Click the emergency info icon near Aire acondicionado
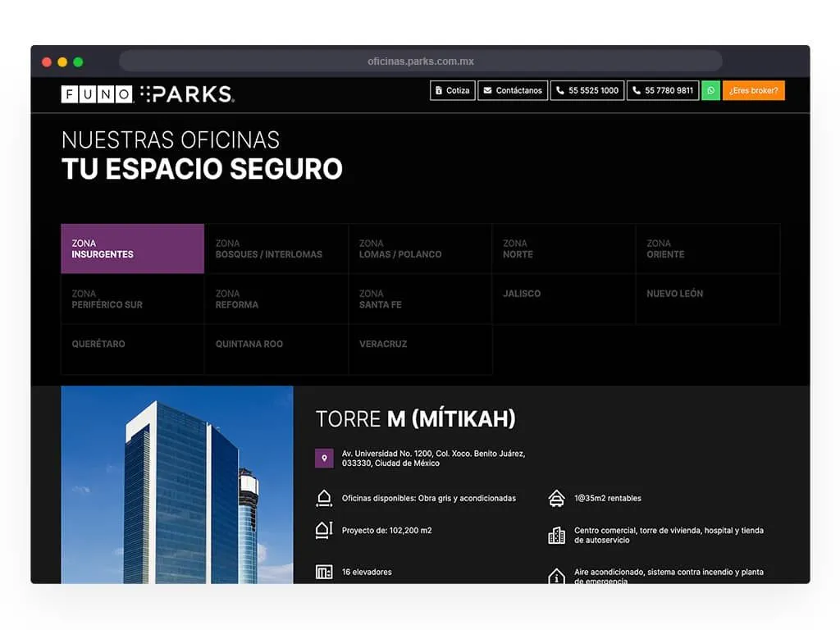This screenshot has height=630, width=840. click(556, 576)
